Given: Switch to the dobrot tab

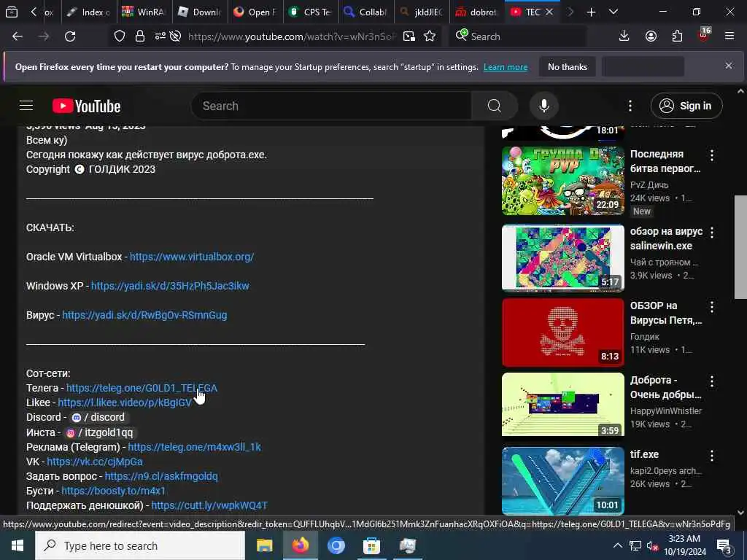Looking at the screenshot, I should (x=477, y=12).
